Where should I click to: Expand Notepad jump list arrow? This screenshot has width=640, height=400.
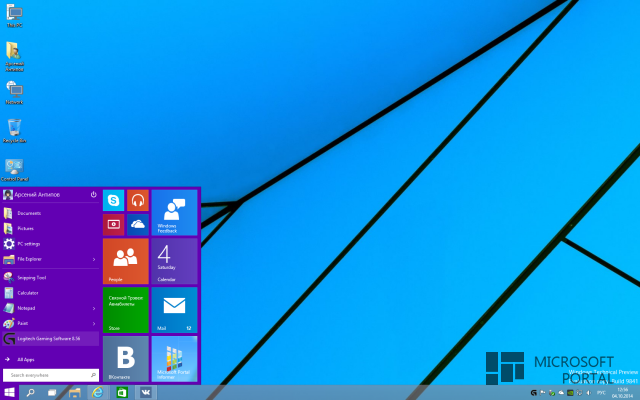tap(94, 309)
